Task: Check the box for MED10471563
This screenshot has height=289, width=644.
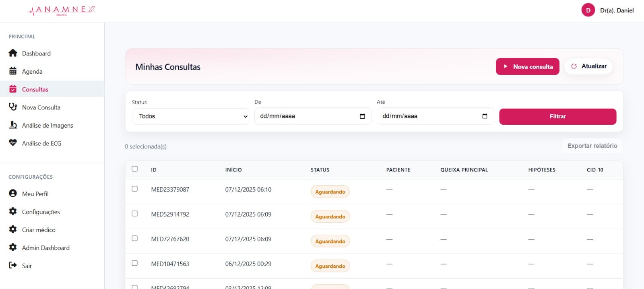Action: point(135,263)
